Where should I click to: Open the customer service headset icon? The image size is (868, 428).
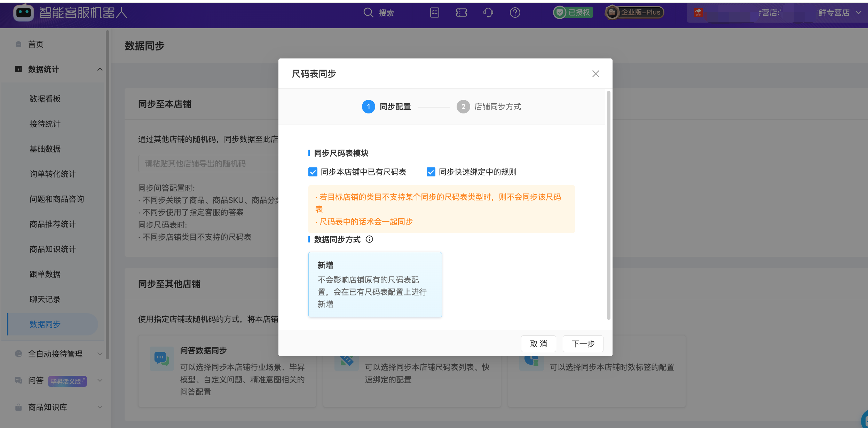[x=488, y=13]
